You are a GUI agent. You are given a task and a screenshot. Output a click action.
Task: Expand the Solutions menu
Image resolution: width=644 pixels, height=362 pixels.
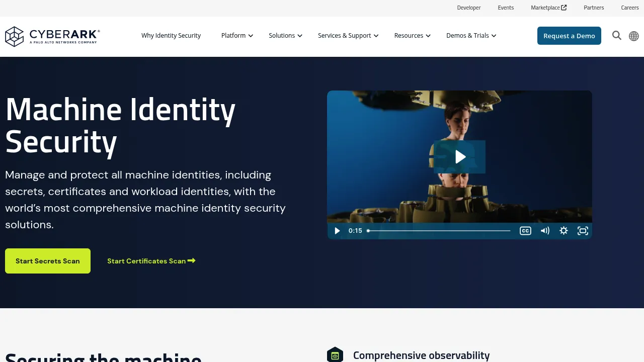285,36
